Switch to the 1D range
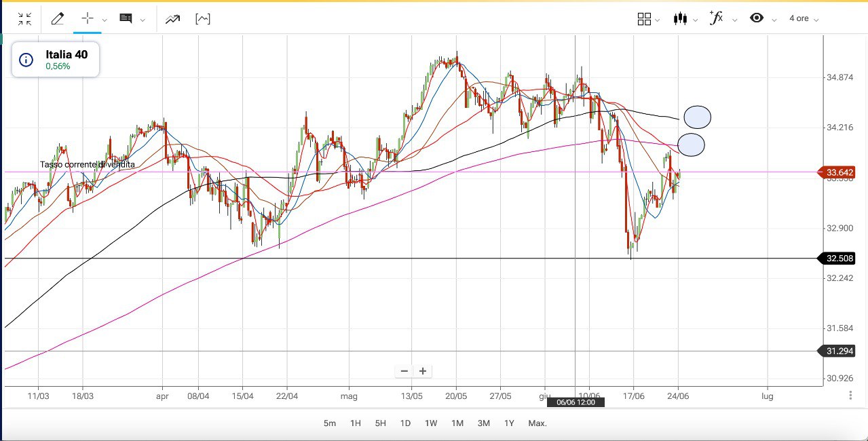The width and height of the screenshot is (868, 441). (x=405, y=423)
